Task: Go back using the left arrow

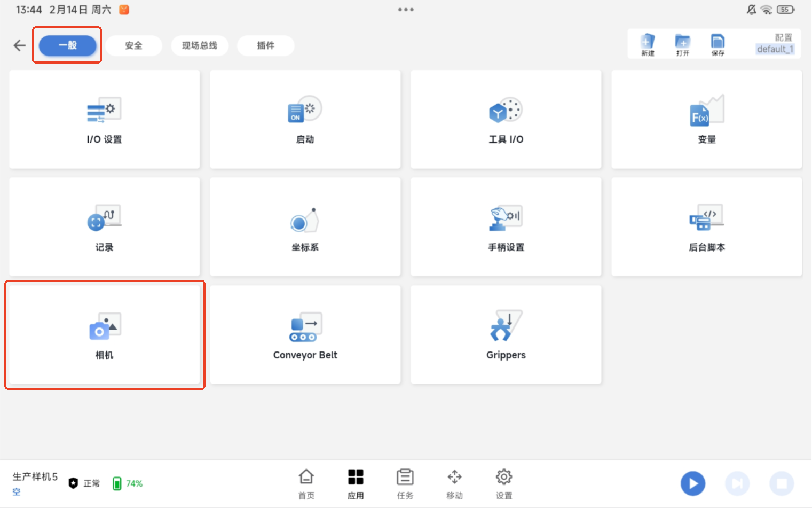Action: coord(20,45)
